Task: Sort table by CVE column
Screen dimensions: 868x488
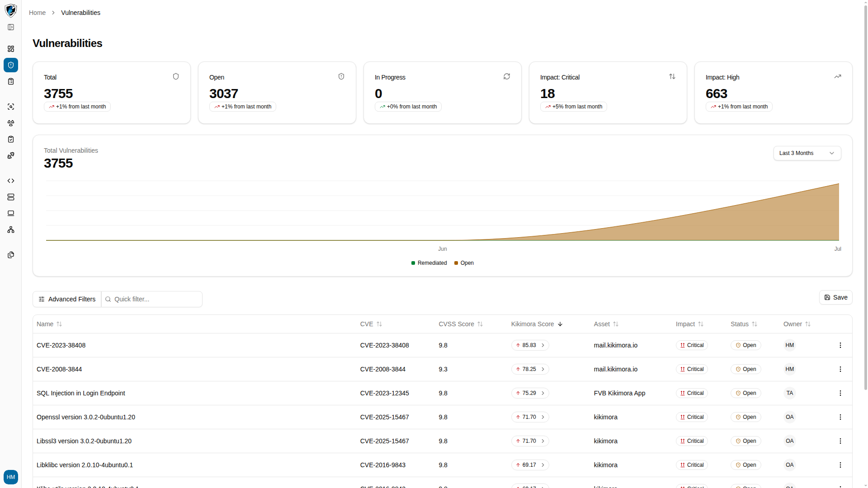Action: 371,324
